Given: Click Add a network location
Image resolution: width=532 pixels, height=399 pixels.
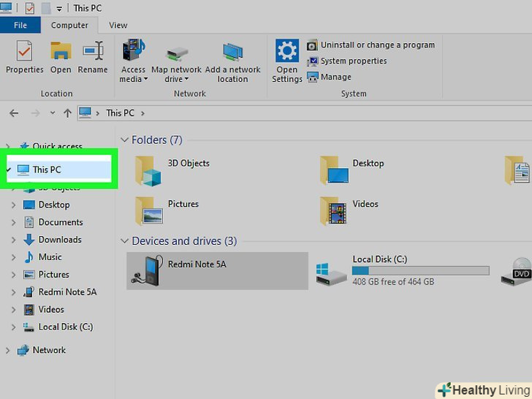Looking at the screenshot, I should coord(232,62).
